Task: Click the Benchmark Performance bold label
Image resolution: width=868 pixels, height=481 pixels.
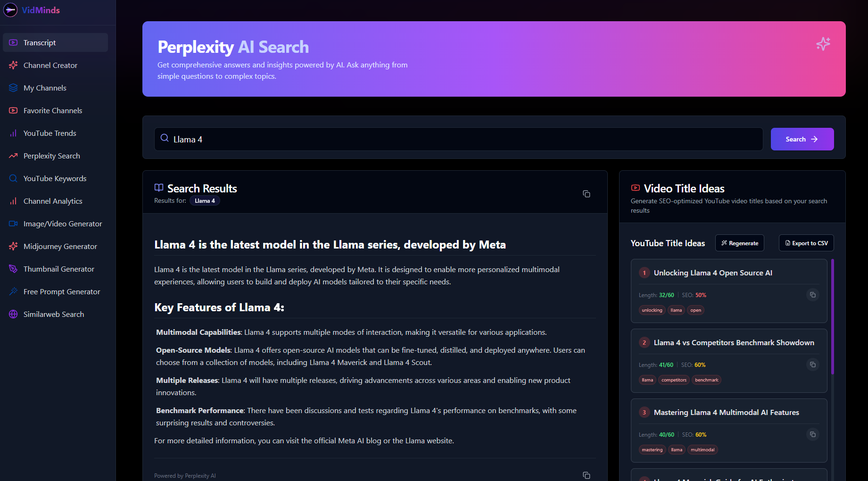Action: click(x=200, y=410)
